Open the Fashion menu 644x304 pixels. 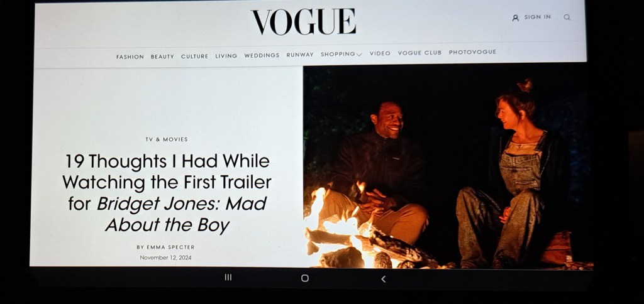point(130,57)
